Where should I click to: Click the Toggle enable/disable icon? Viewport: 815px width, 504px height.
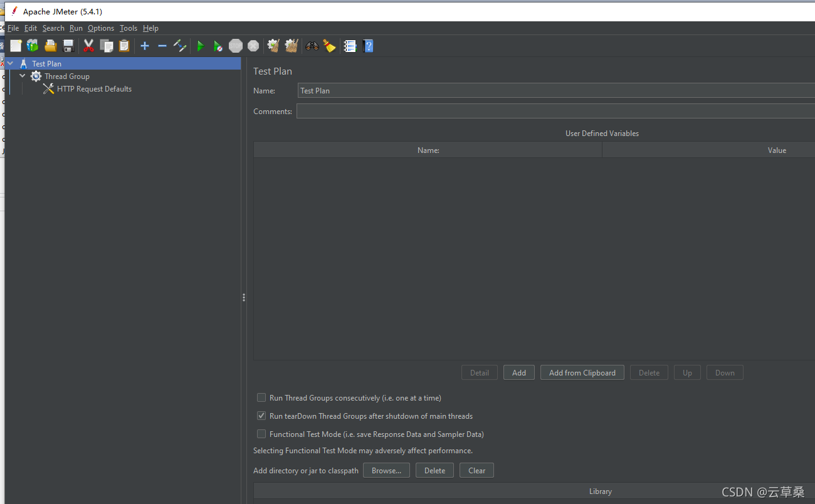[180, 46]
